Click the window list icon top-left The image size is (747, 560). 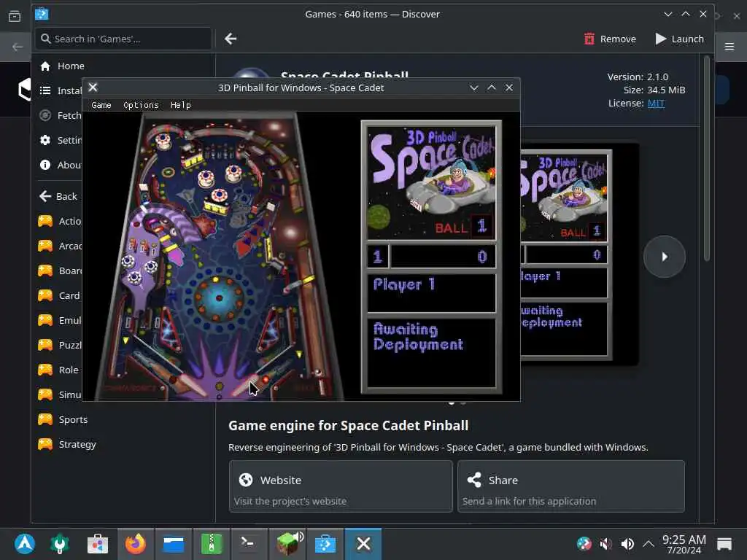15,17
